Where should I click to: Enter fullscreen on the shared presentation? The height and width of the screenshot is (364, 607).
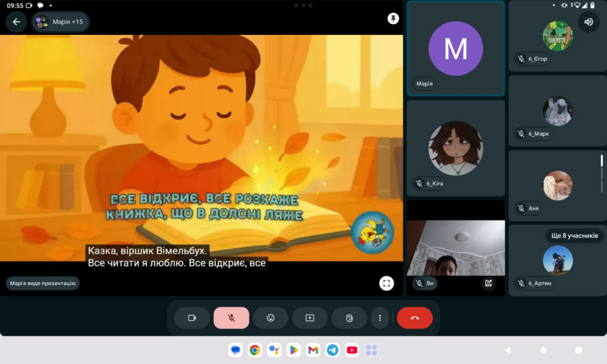[x=386, y=283]
